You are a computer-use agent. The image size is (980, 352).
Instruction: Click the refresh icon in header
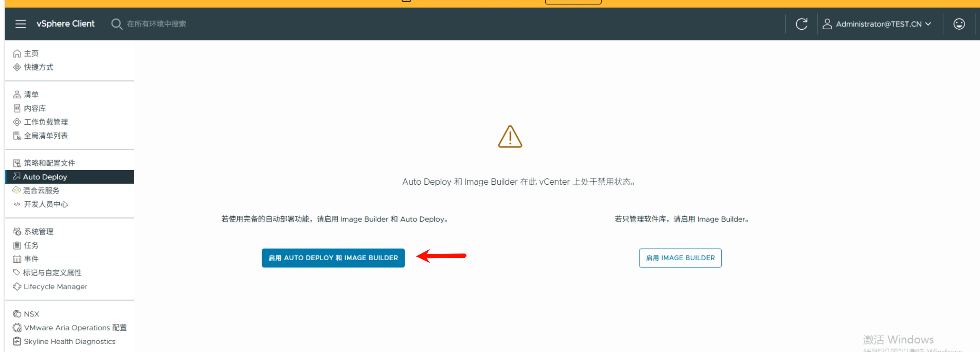click(x=801, y=24)
